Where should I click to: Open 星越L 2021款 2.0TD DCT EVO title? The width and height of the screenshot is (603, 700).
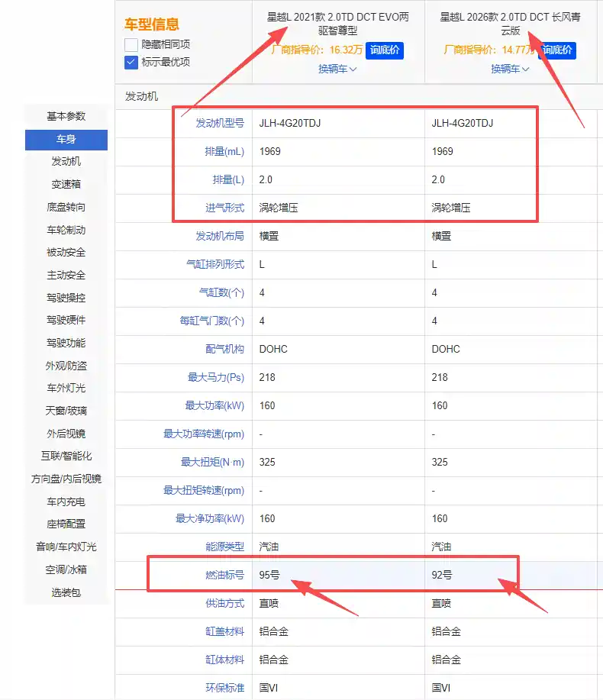[338, 24]
